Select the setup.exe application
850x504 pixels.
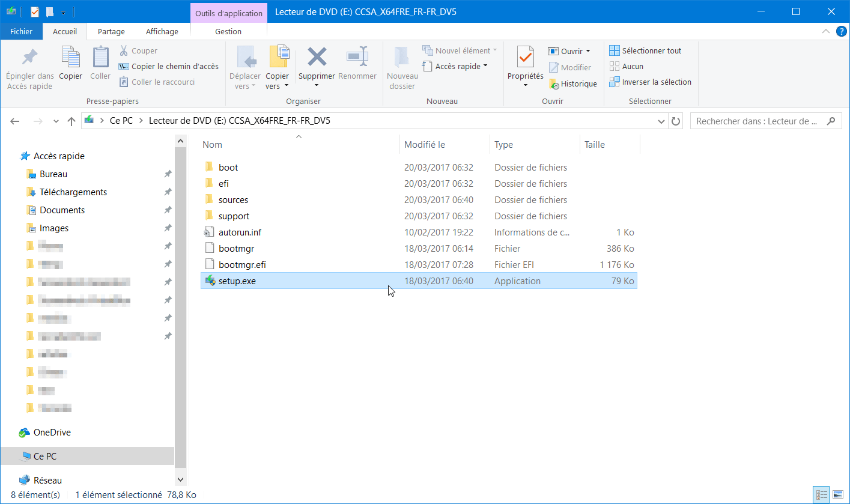pyautogui.click(x=419, y=281)
